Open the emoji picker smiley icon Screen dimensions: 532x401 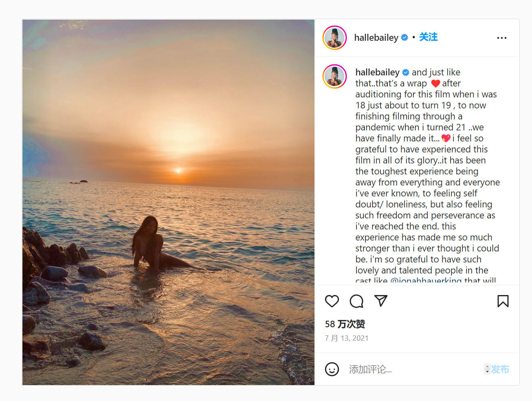coord(332,369)
